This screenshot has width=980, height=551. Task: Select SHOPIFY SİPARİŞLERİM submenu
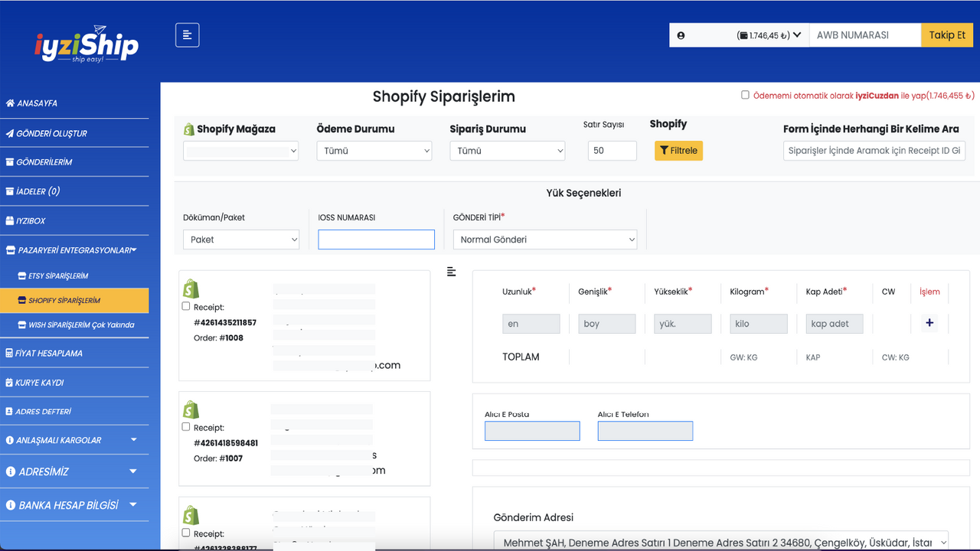pos(74,301)
